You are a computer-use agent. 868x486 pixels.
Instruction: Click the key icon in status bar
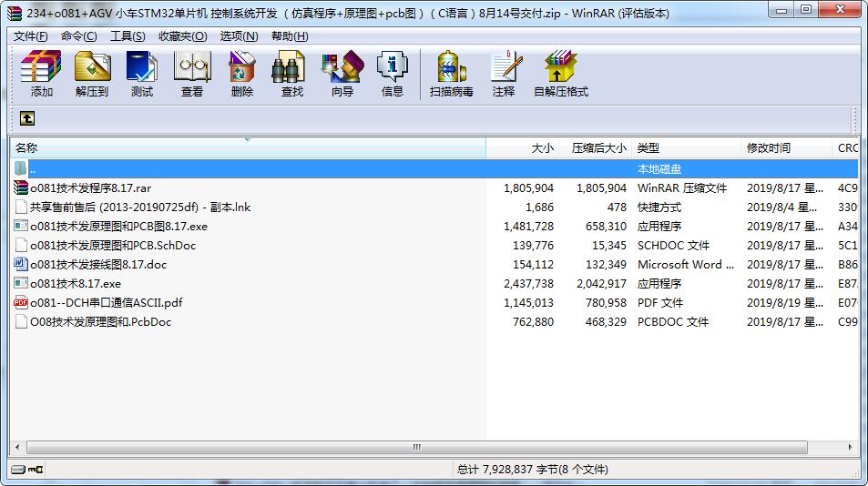(36, 470)
